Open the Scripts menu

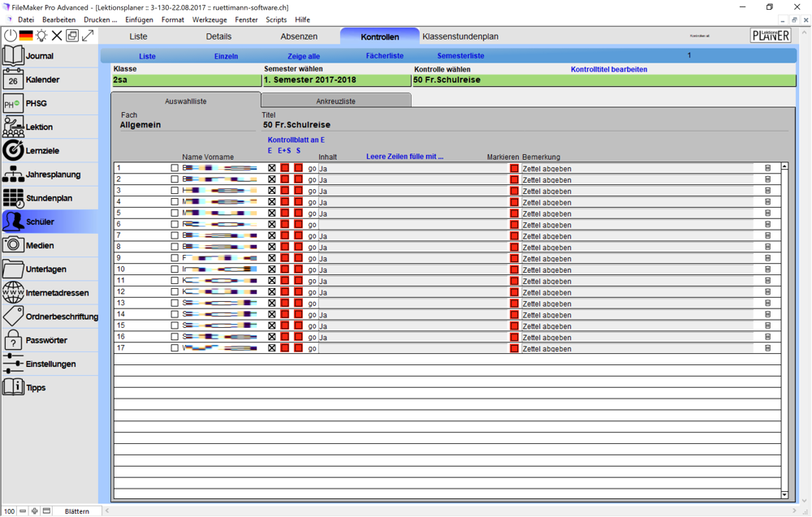[x=276, y=19]
